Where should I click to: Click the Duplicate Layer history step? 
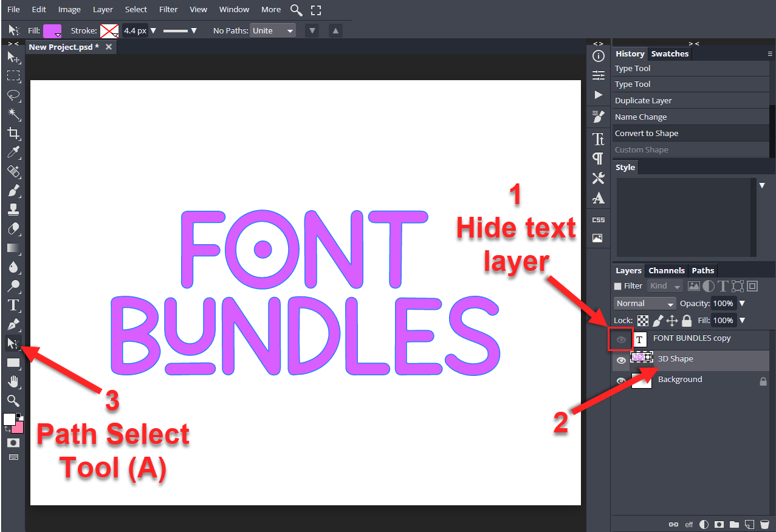[x=691, y=101]
